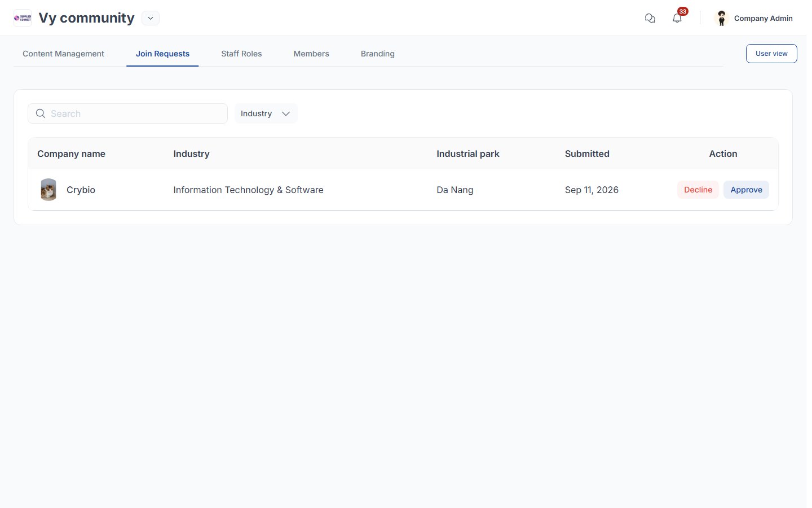Expand the Vy community switcher chevron
This screenshot has height=508, width=812.
coord(151,18)
